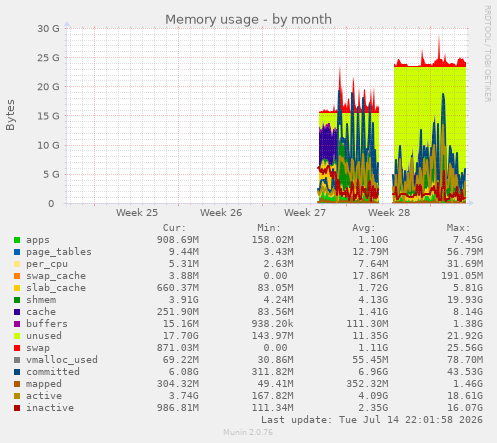Click the unused current value 17.70G
The width and height of the screenshot is (497, 443).
pyautogui.click(x=181, y=336)
